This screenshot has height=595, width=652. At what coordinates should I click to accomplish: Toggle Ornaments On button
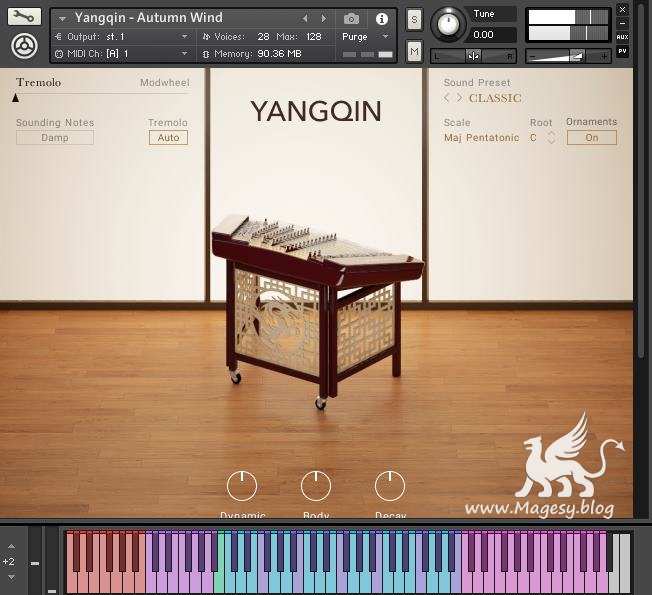point(592,138)
